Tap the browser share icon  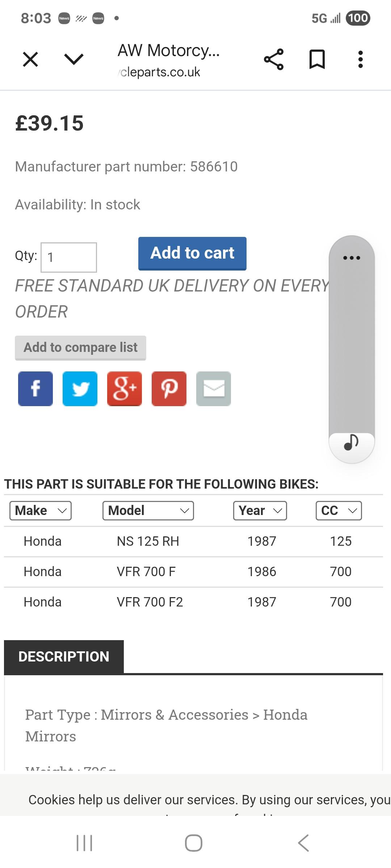pyautogui.click(x=274, y=59)
